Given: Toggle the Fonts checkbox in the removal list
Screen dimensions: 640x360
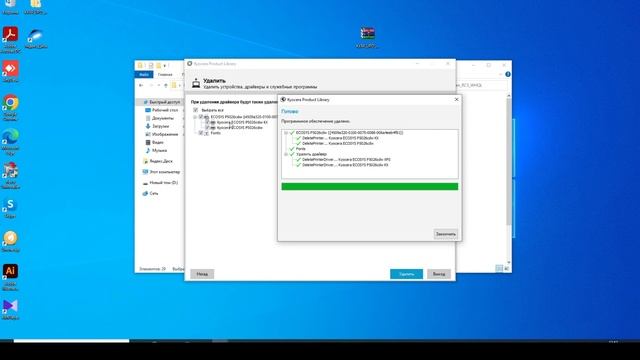Looking at the screenshot, I should [x=201, y=133].
